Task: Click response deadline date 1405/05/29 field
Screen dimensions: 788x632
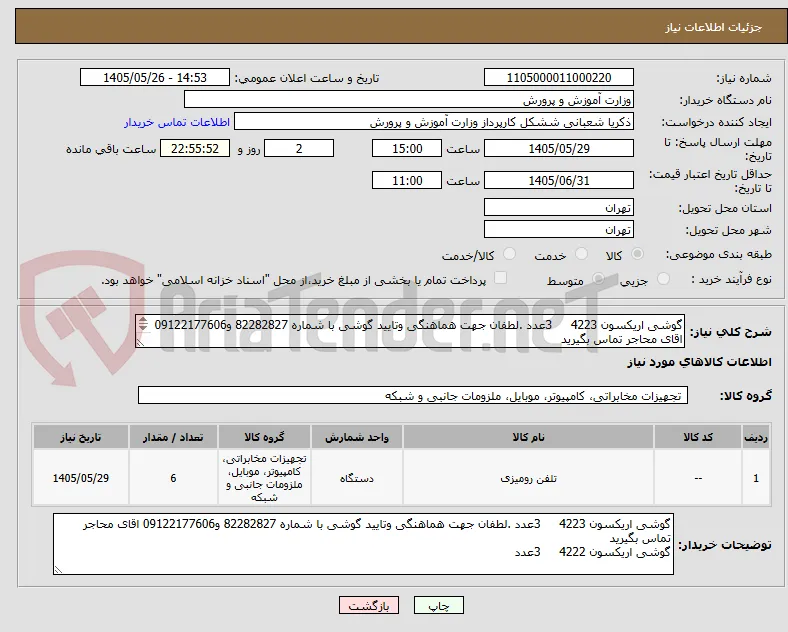Action: coord(559,148)
